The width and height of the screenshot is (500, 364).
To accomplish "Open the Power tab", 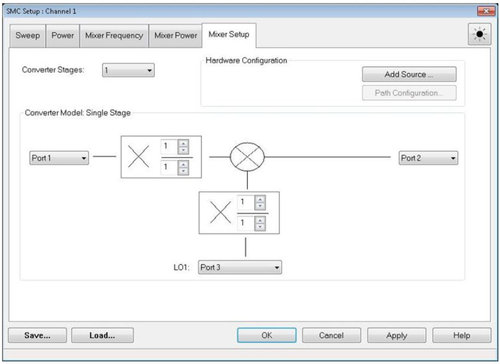I will 62,35.
